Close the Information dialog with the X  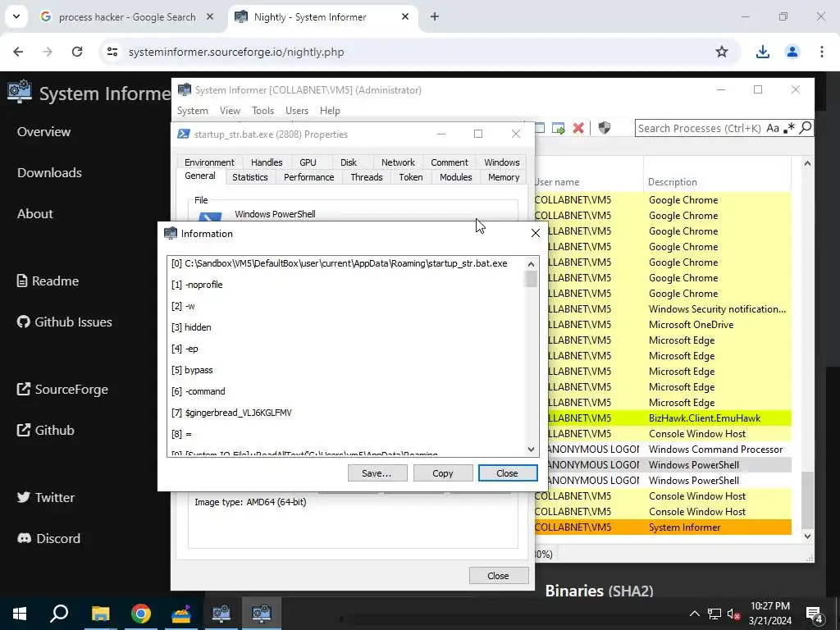coord(535,233)
